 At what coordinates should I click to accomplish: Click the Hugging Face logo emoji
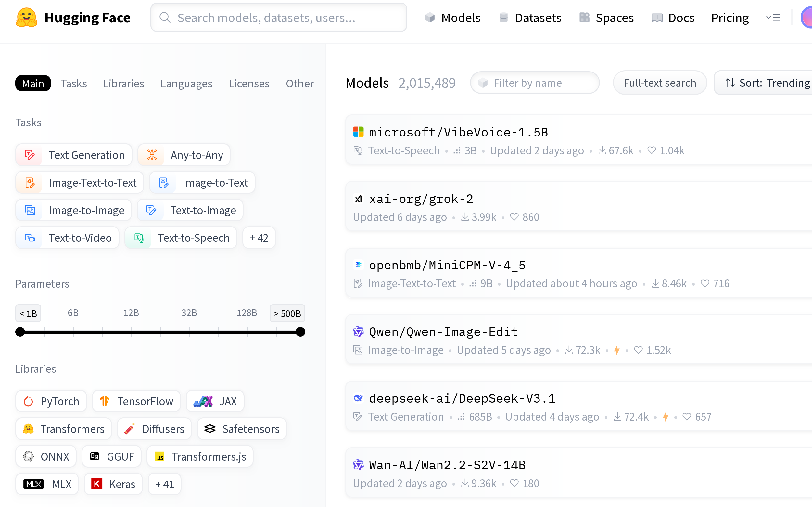click(27, 18)
